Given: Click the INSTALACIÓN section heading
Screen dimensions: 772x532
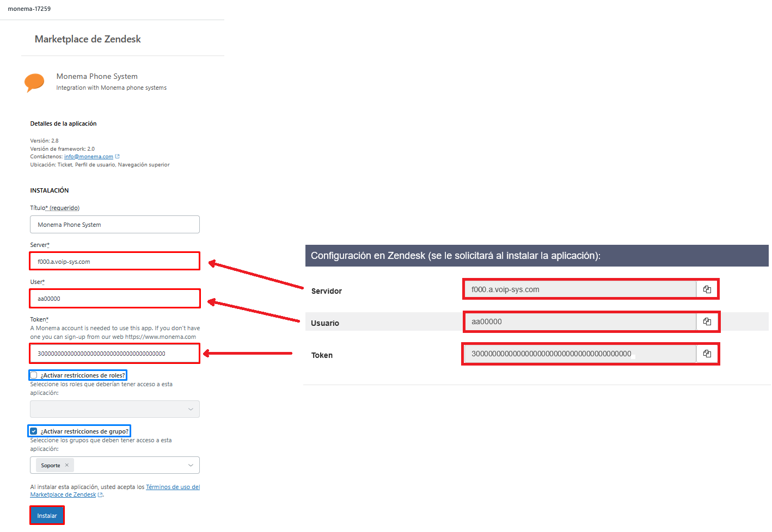Looking at the screenshot, I should pyautogui.click(x=50, y=190).
